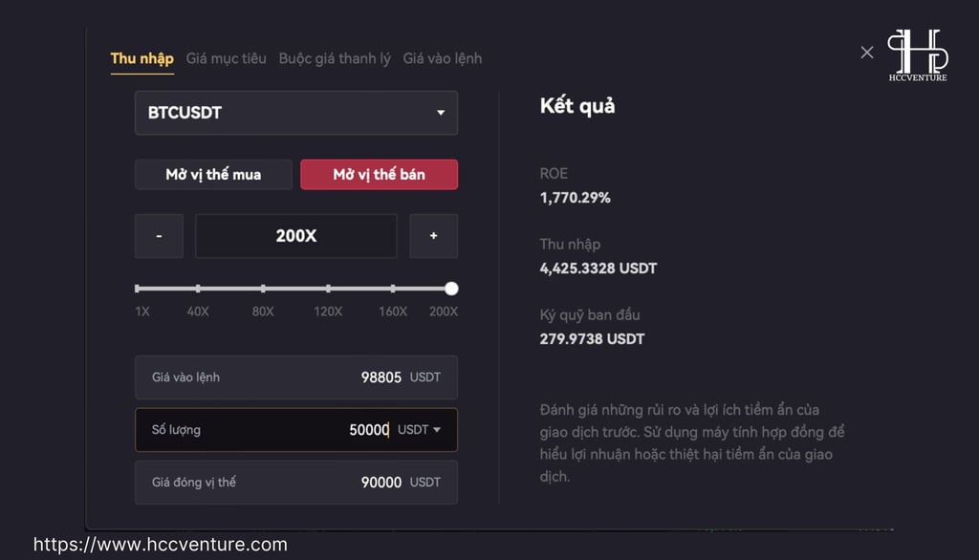979x560 pixels.
Task: Increase leverage with the plus button
Action: (433, 236)
